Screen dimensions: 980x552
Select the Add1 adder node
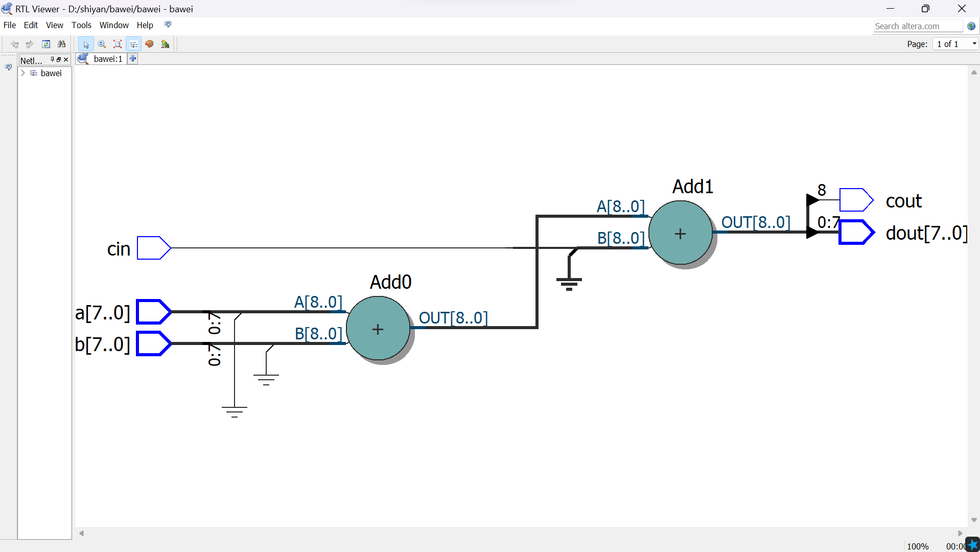click(680, 233)
